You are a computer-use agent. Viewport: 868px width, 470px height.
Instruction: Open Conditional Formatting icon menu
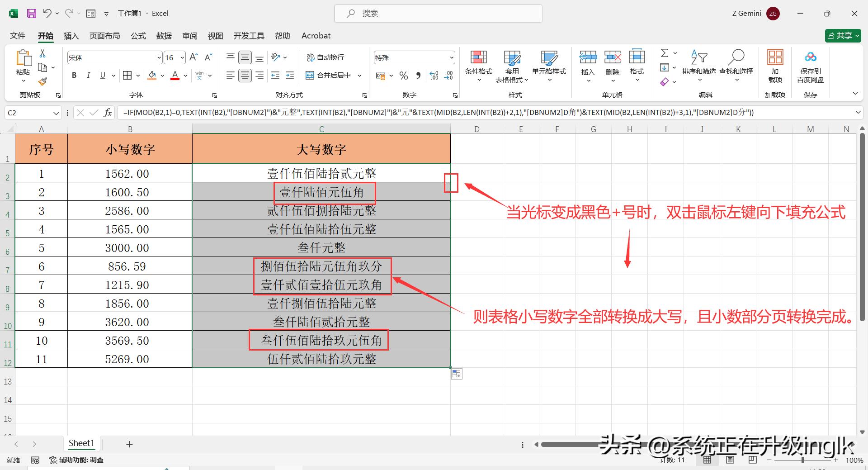478,58
